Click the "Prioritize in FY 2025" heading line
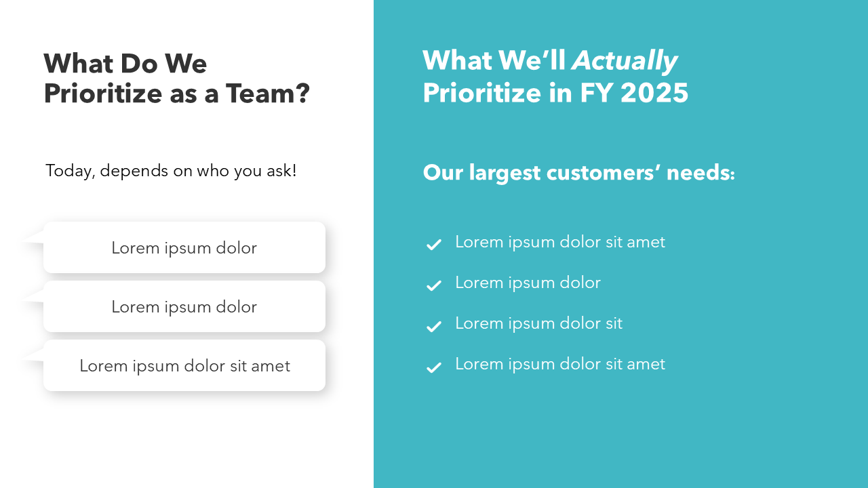868x488 pixels. point(555,93)
